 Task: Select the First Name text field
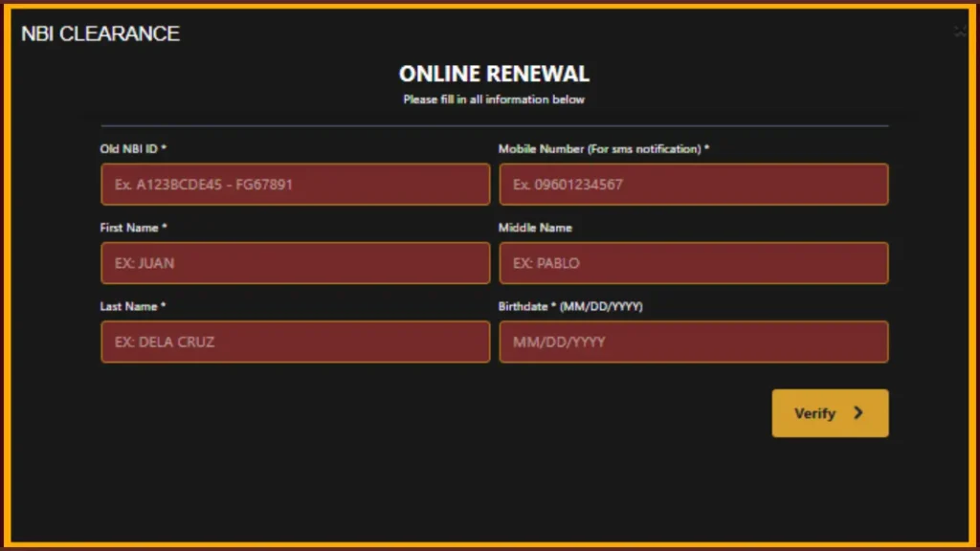295,263
